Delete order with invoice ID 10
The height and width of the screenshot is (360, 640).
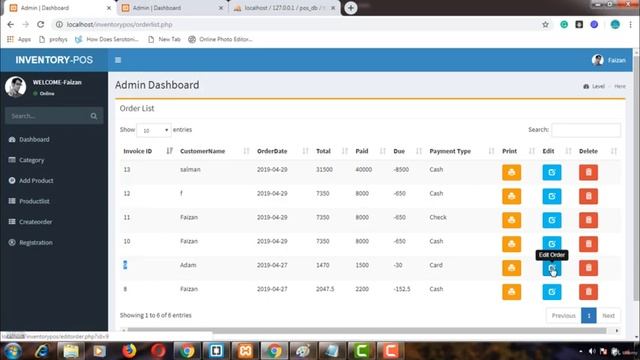click(x=588, y=244)
